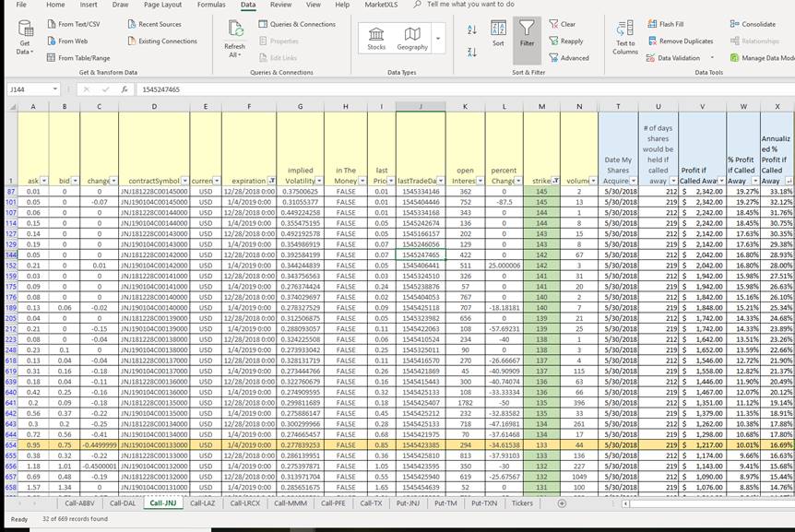Sort Z to A descending

(x=472, y=52)
